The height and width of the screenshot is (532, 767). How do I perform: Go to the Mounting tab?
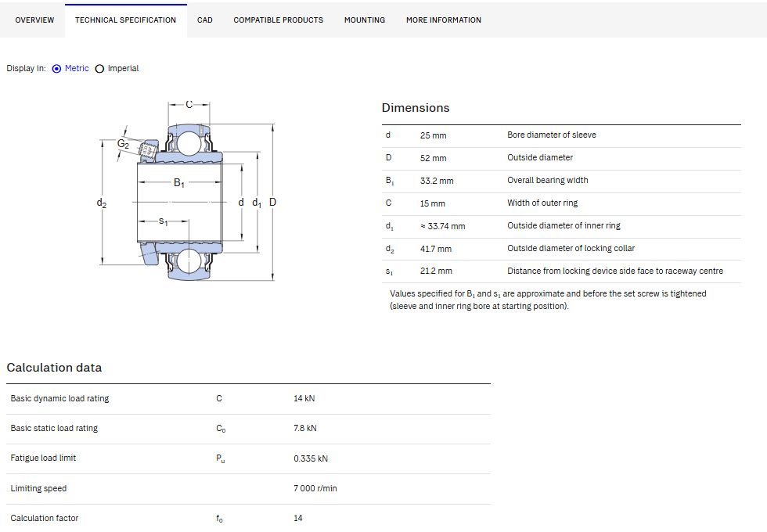point(365,20)
